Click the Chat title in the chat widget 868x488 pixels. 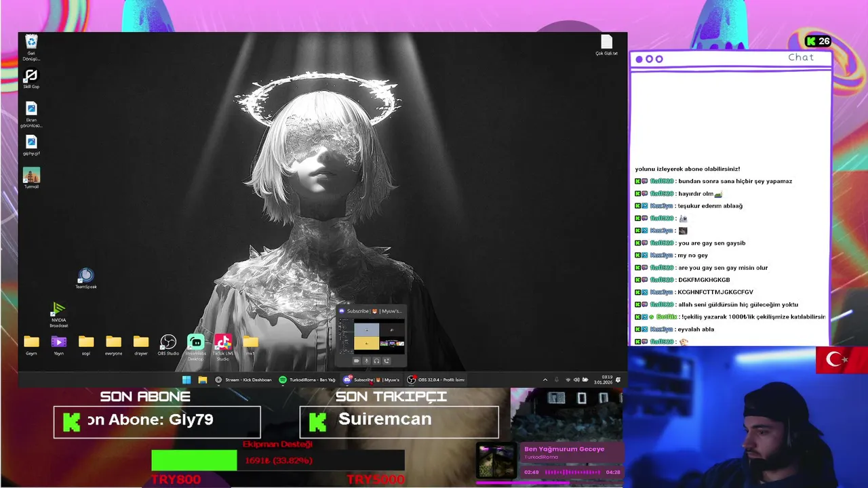(801, 58)
